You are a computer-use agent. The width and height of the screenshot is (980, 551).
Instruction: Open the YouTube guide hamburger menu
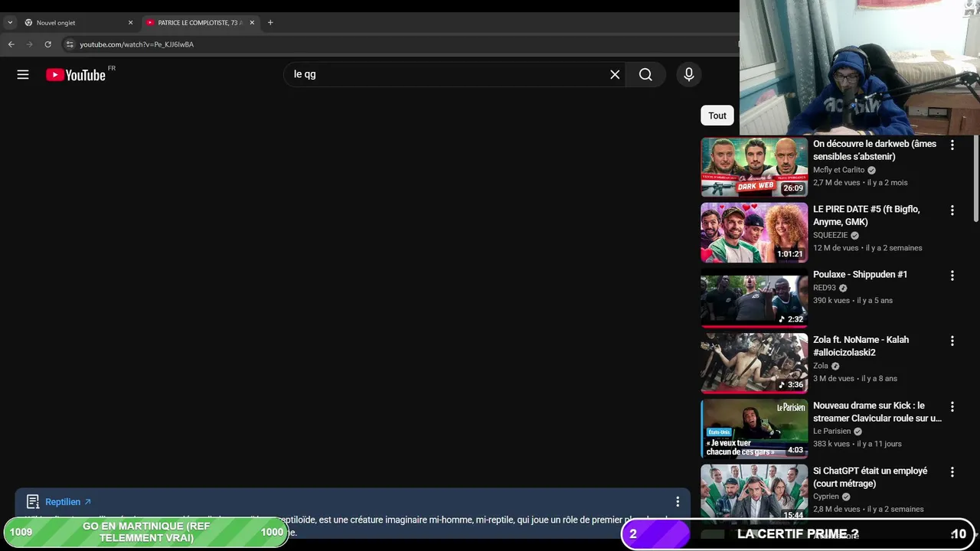(23, 74)
